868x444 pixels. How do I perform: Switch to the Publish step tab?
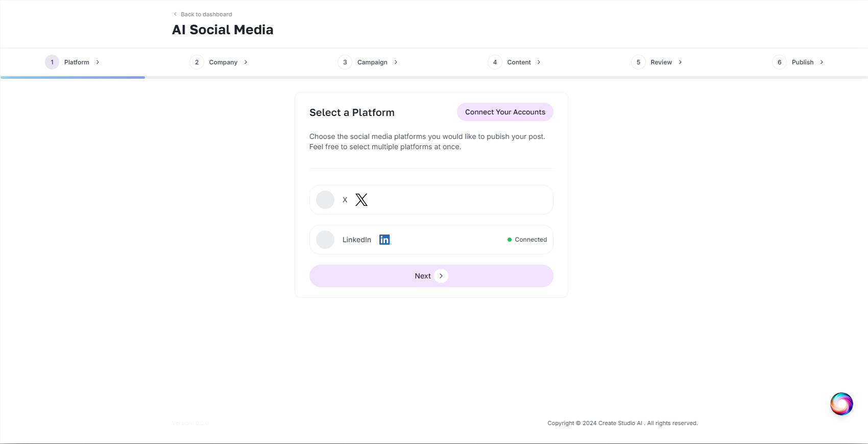click(802, 62)
